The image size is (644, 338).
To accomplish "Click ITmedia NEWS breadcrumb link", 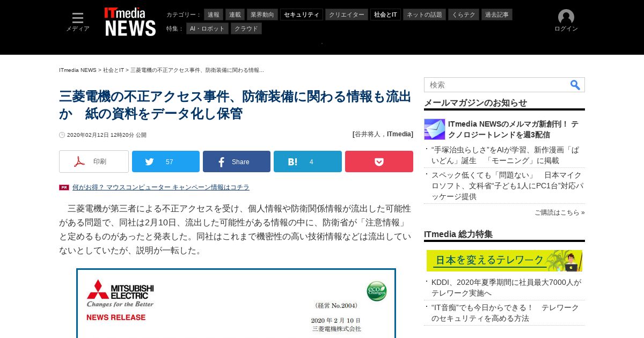I will (x=78, y=70).
